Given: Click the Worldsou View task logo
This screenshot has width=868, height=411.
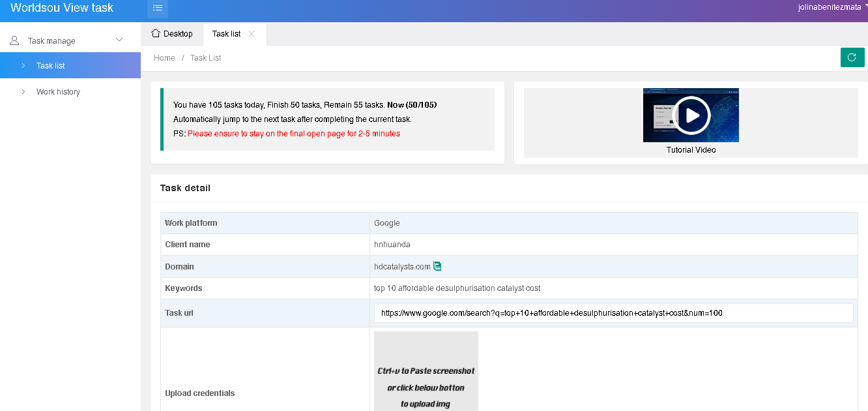Looking at the screenshot, I should (62, 8).
